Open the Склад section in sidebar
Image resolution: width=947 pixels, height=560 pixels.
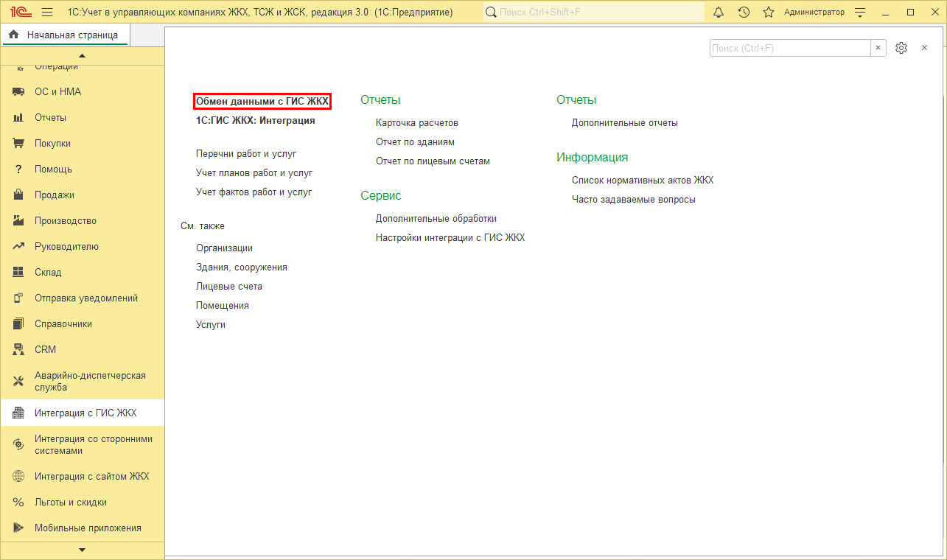[48, 273]
